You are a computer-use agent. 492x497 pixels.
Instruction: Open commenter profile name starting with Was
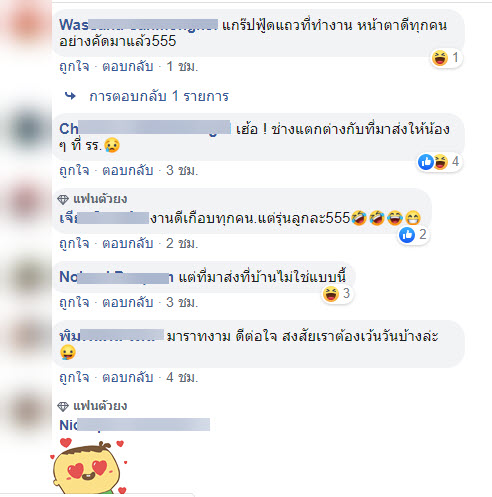coord(138,25)
